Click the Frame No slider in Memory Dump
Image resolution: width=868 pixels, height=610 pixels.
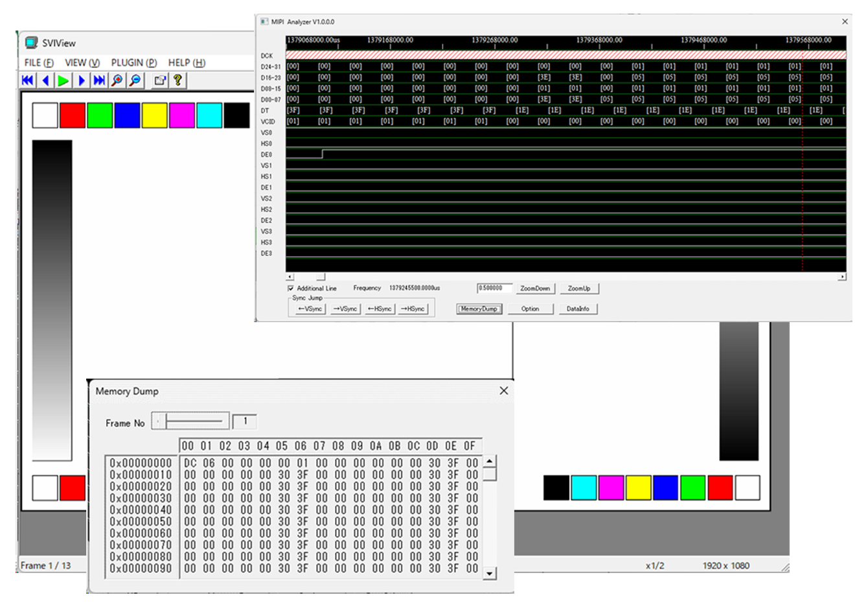191,422
